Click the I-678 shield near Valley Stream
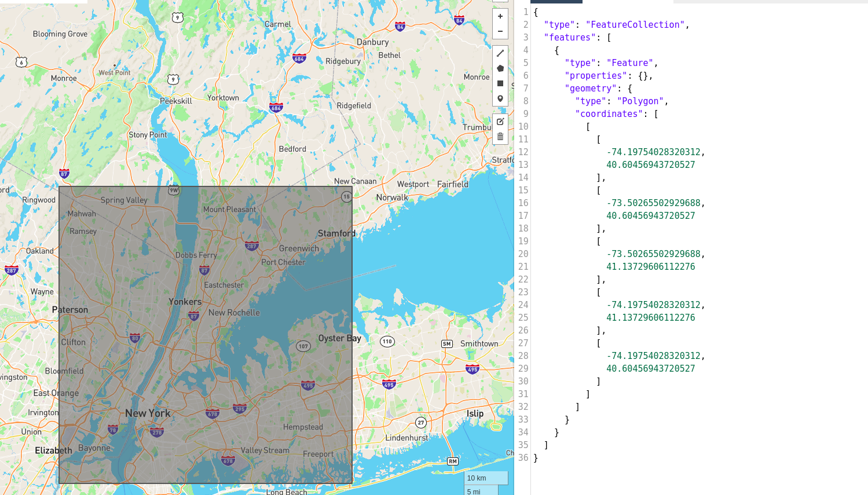 point(228,461)
